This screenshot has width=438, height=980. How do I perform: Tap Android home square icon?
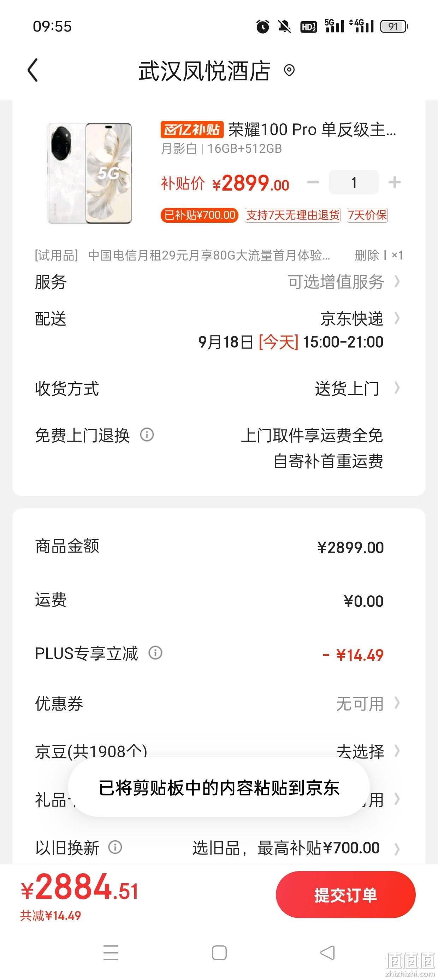point(219,953)
